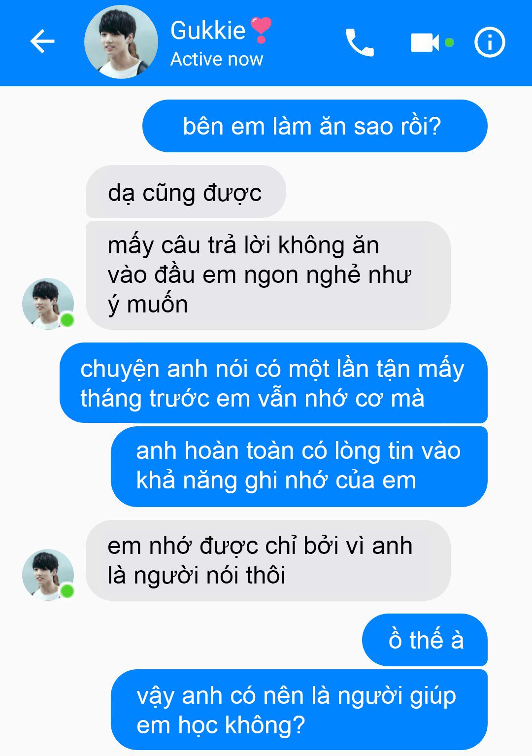Tap the pink heart emoji beside Gukkie
Screen dimensions: 532x756
click(x=261, y=30)
